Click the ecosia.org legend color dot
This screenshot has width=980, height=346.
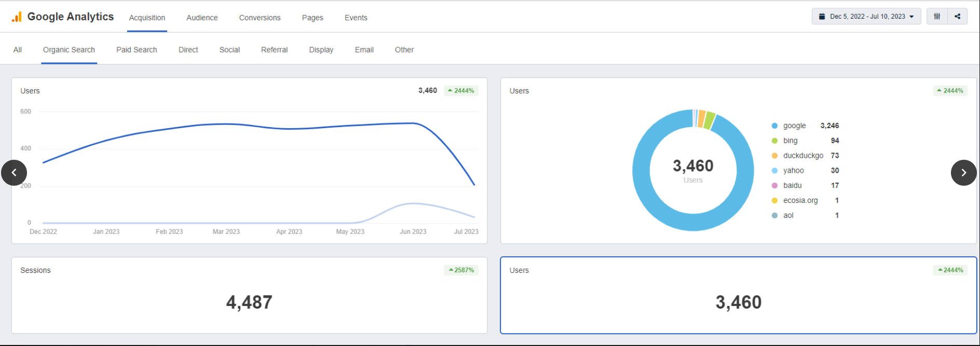pos(774,200)
